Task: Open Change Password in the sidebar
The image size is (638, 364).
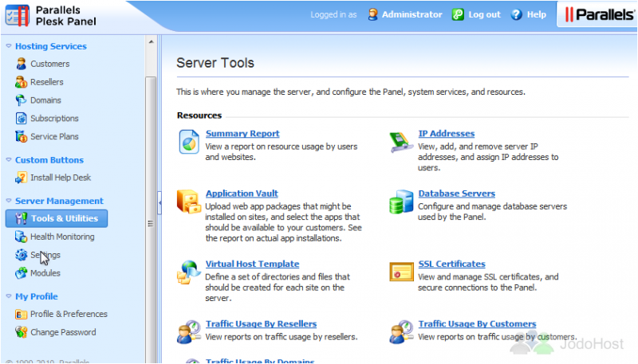Action: click(63, 332)
